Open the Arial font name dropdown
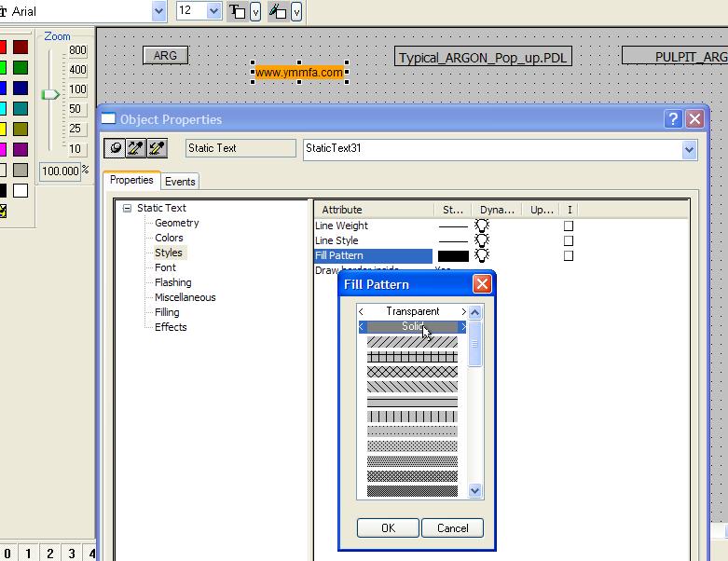This screenshot has height=561, width=728. tap(158, 11)
